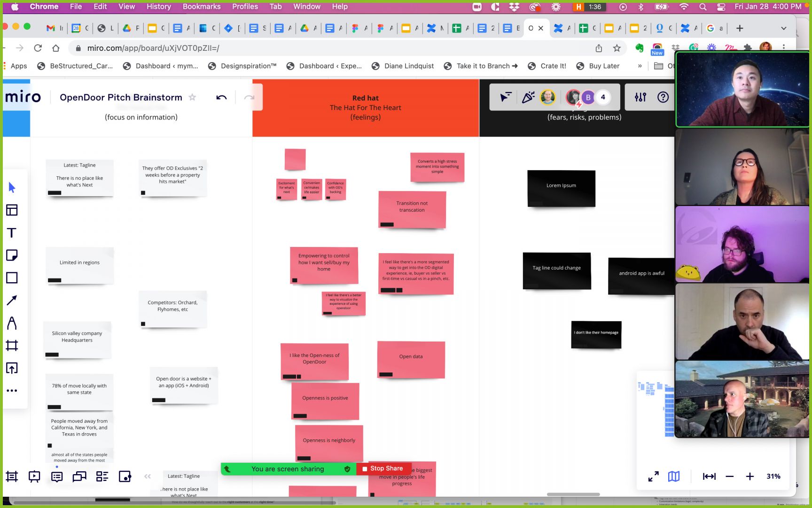The height and width of the screenshot is (508, 812).
Task: Open the Upload tool
Action: coord(12,368)
